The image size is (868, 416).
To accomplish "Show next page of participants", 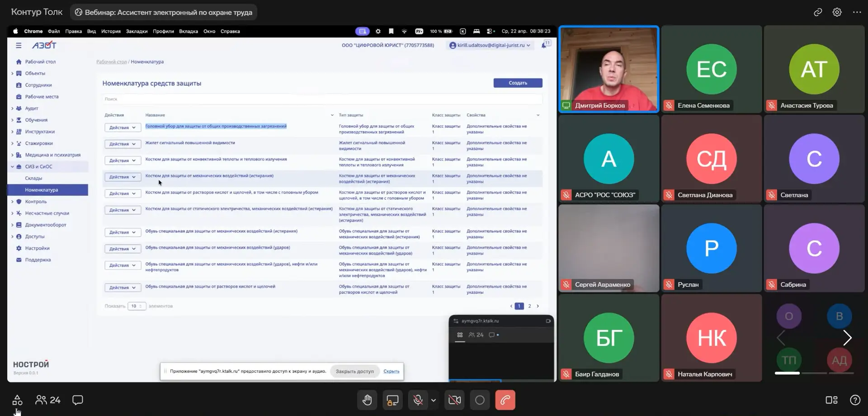I will coord(847,338).
